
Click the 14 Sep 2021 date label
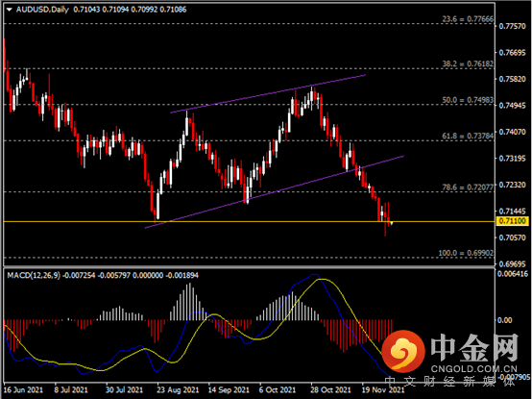point(229,389)
